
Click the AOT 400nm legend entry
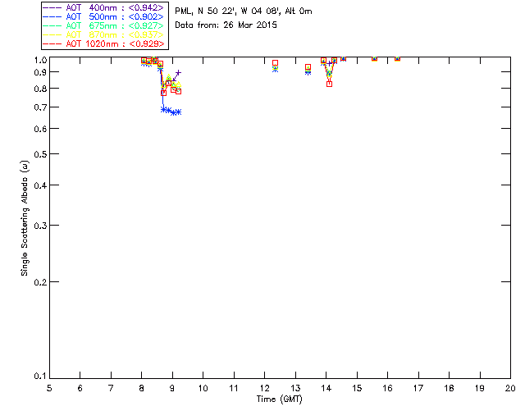pos(104,7)
